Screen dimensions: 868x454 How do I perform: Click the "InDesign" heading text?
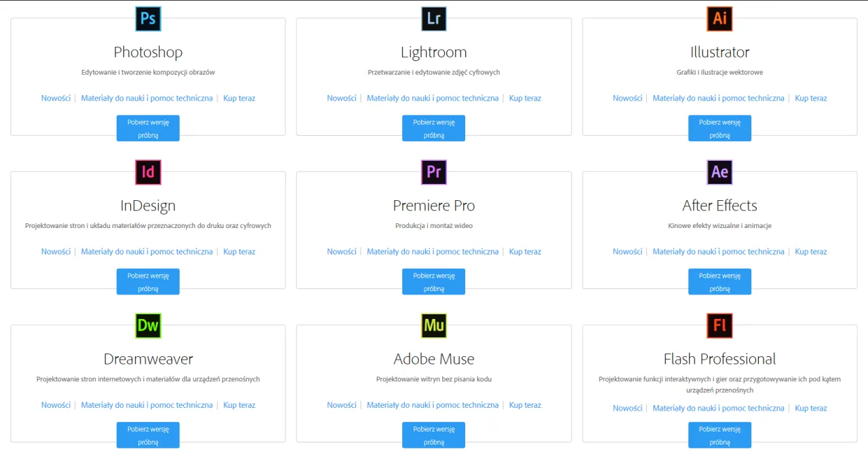(x=148, y=206)
